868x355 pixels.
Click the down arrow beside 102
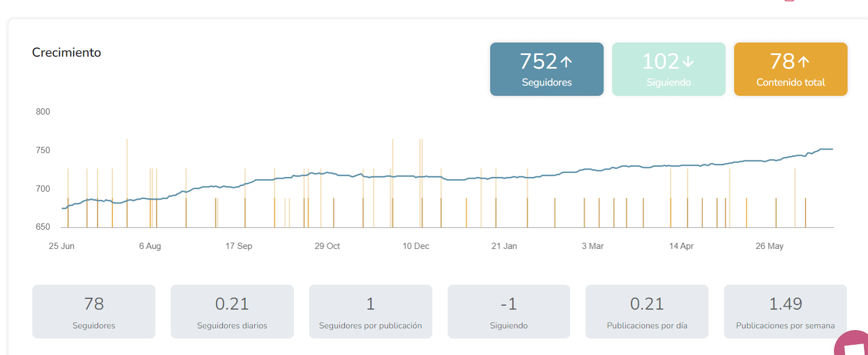click(688, 62)
